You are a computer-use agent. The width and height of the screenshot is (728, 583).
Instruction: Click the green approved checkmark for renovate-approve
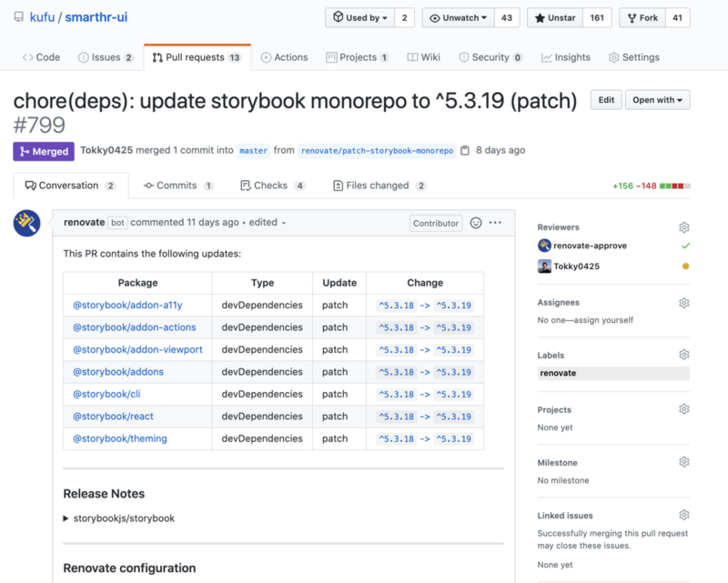coord(685,246)
